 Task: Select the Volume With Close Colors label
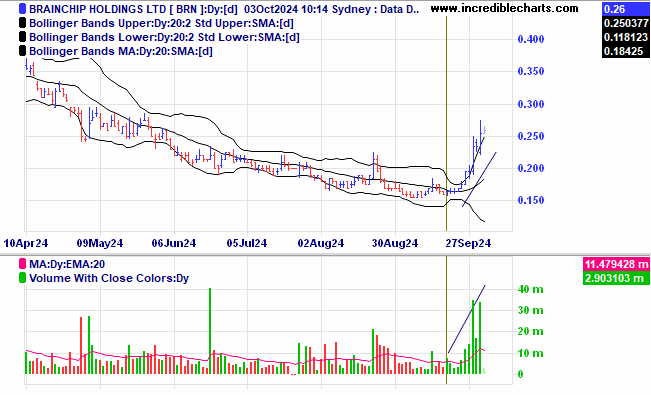[109, 278]
